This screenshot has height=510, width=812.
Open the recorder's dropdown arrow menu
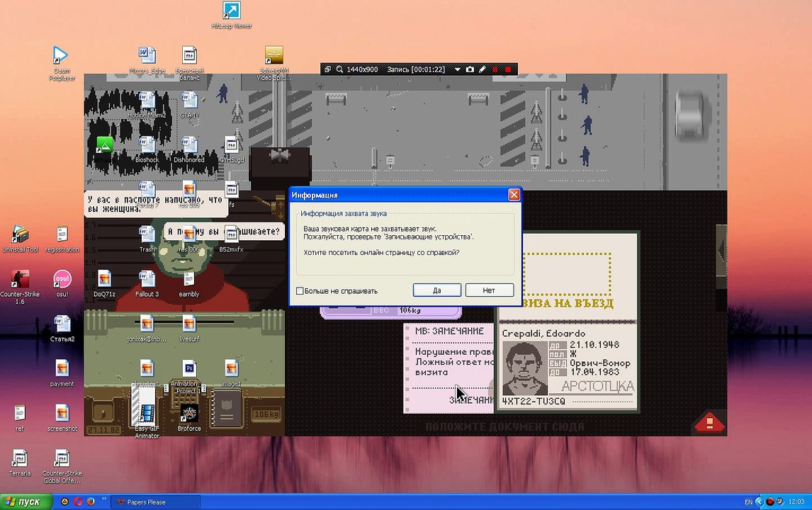point(457,69)
